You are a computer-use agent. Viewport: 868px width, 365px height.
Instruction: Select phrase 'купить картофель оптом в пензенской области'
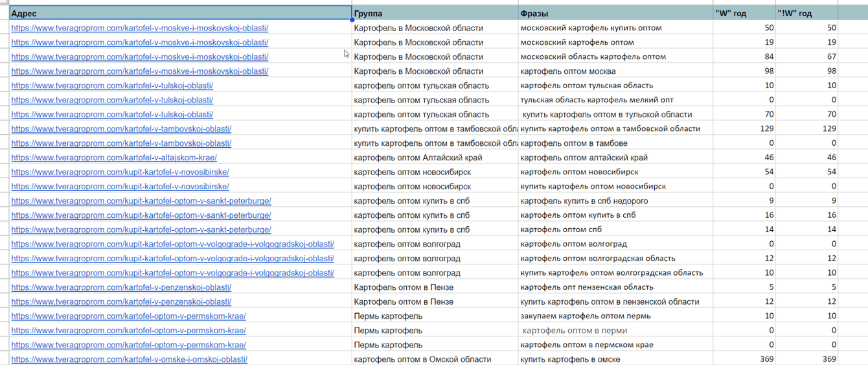click(x=610, y=301)
